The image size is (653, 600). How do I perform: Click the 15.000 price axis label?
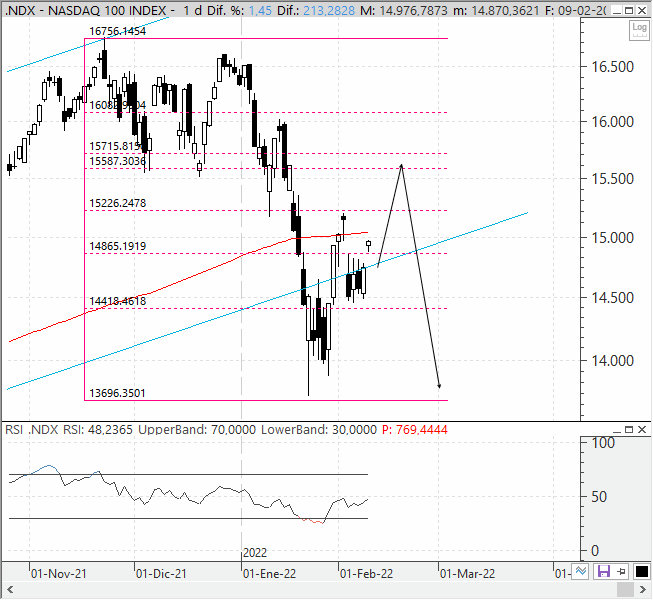click(613, 238)
